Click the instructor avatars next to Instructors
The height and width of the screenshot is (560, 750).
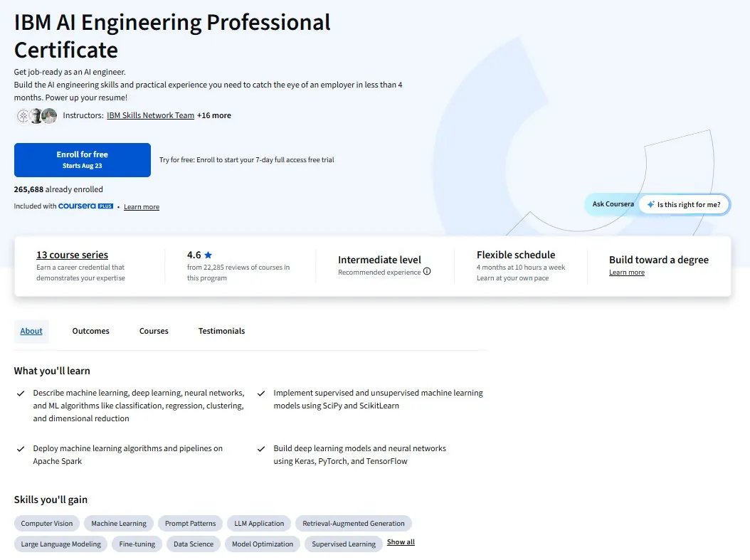[x=37, y=116]
